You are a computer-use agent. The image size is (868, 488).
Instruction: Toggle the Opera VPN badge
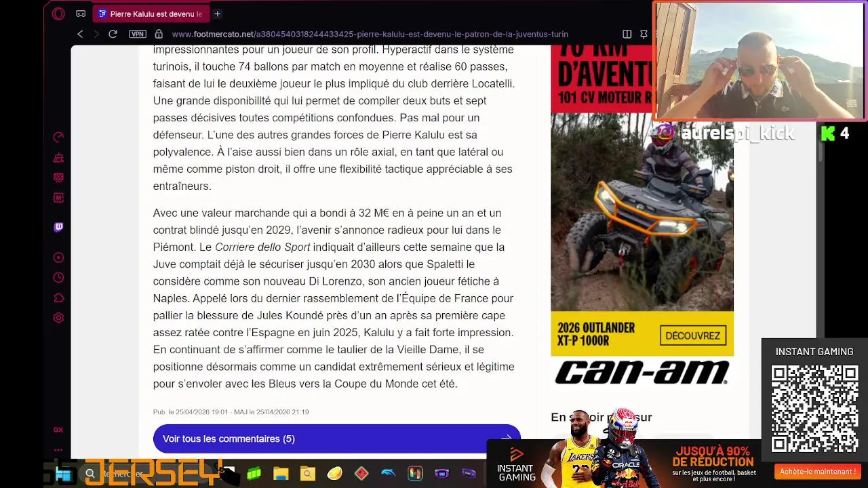pyautogui.click(x=138, y=34)
